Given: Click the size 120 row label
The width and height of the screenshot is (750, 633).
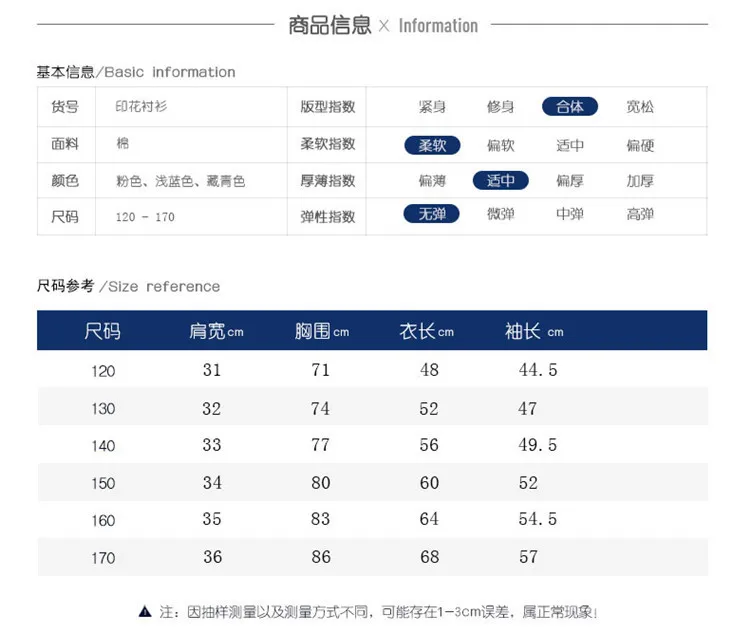Looking at the screenshot, I should (103, 371).
